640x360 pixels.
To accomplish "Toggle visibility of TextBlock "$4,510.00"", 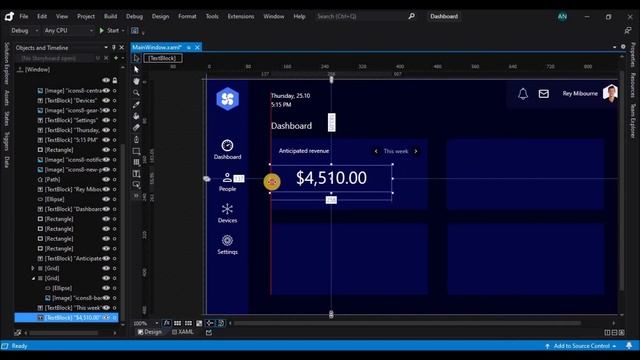I will [x=106, y=317].
